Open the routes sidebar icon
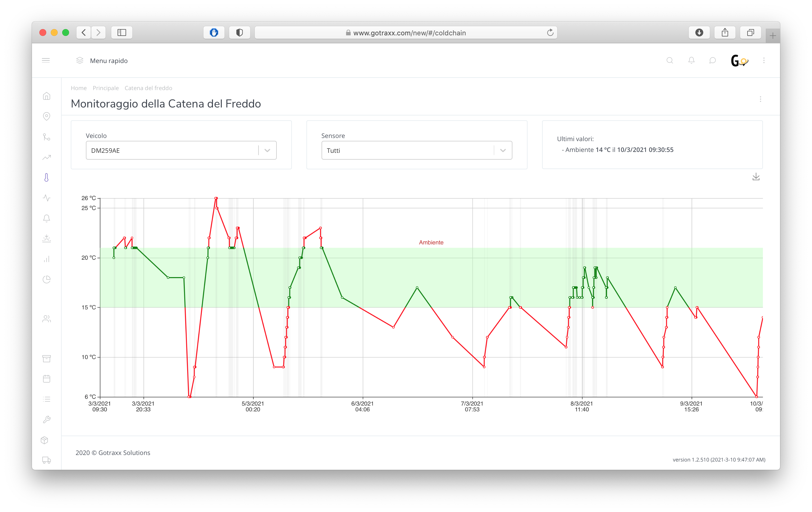812x512 pixels. click(47, 137)
